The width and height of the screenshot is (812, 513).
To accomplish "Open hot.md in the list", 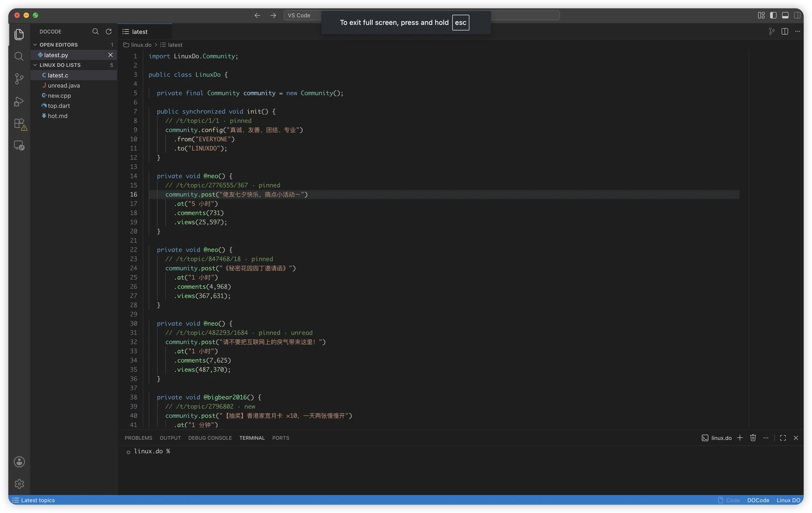I will coord(74,116).
